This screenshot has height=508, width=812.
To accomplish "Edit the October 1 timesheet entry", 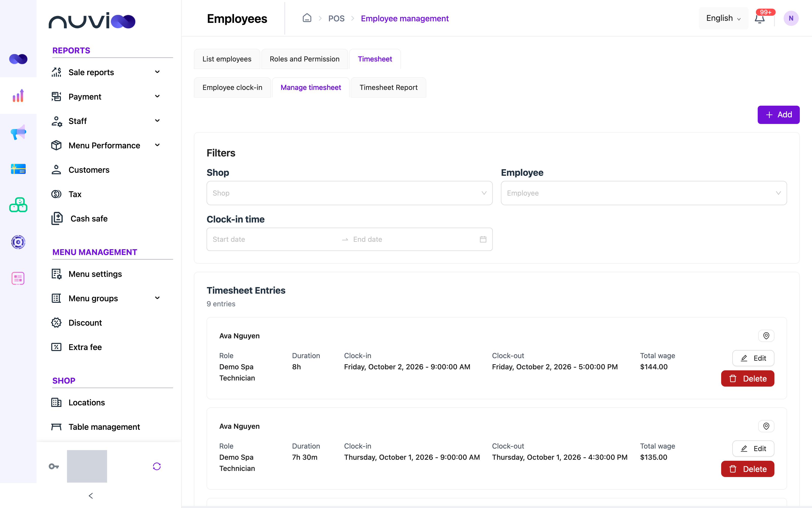I will click(x=753, y=449).
